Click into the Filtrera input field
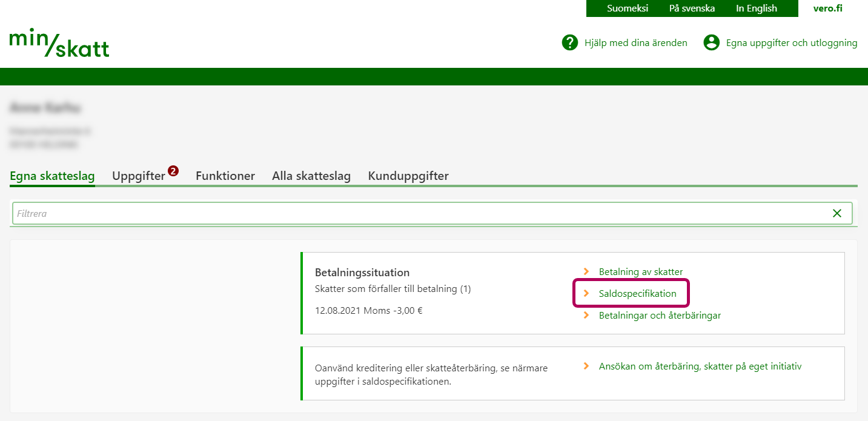Viewport: 868px width, 421px height. pyautogui.click(x=418, y=213)
